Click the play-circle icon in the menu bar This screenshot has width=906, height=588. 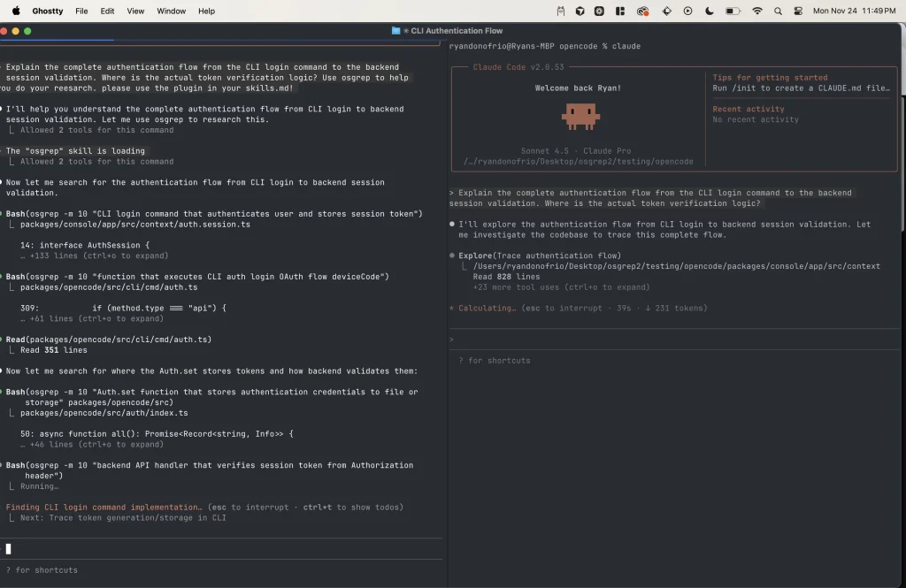click(687, 11)
